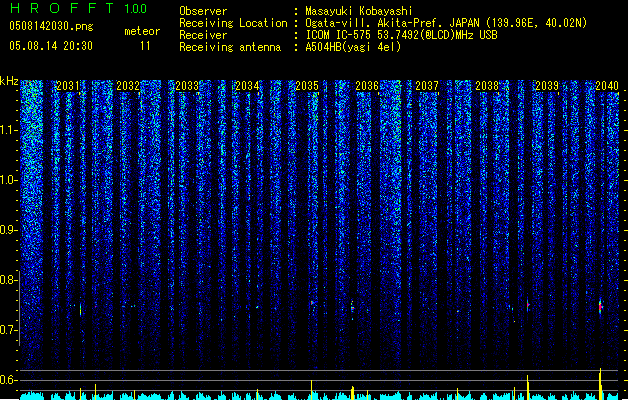Click the HROFFT 1.0.0 title text
The height and width of the screenshot is (400, 629).
[x=78, y=8]
